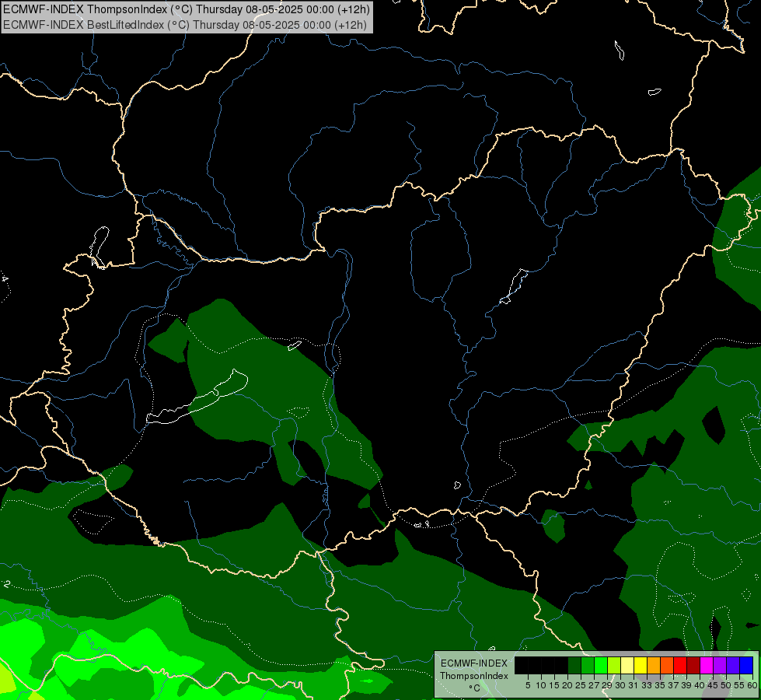The width and height of the screenshot is (761, 700).
Task: Choose the bright yellow 31–33 legend swatch
Action: [641, 665]
